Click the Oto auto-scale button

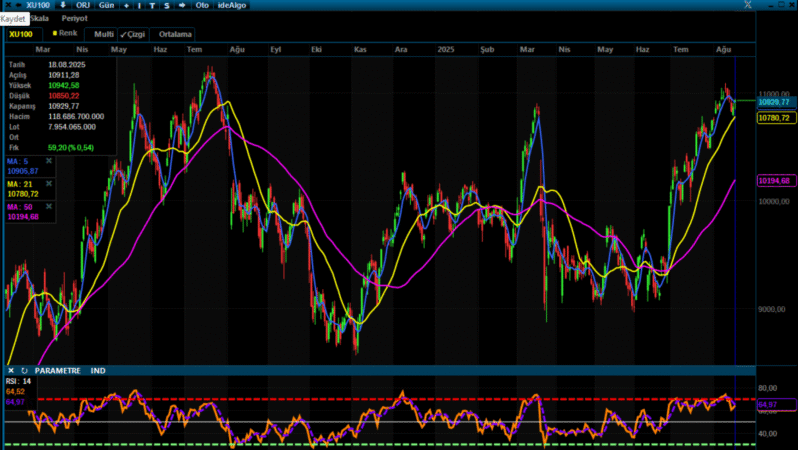pos(202,5)
